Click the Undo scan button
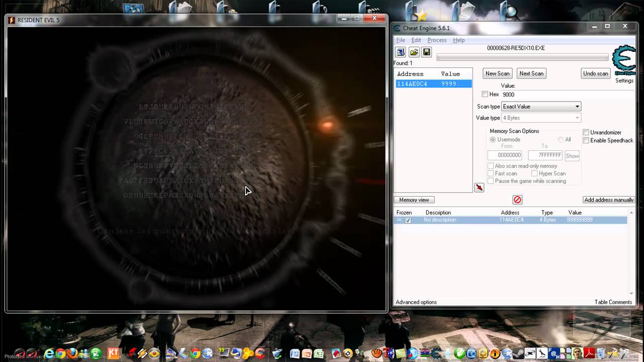 point(596,73)
